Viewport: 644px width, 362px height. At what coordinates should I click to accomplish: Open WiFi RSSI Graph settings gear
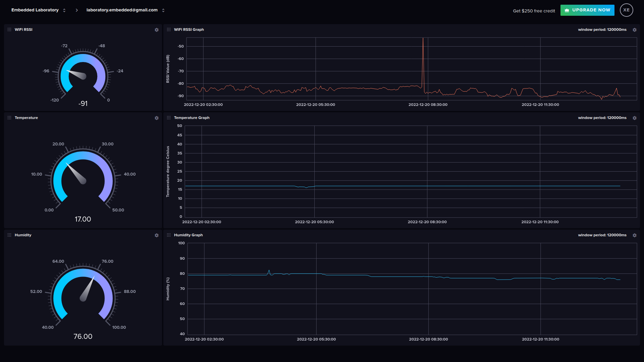635,30
